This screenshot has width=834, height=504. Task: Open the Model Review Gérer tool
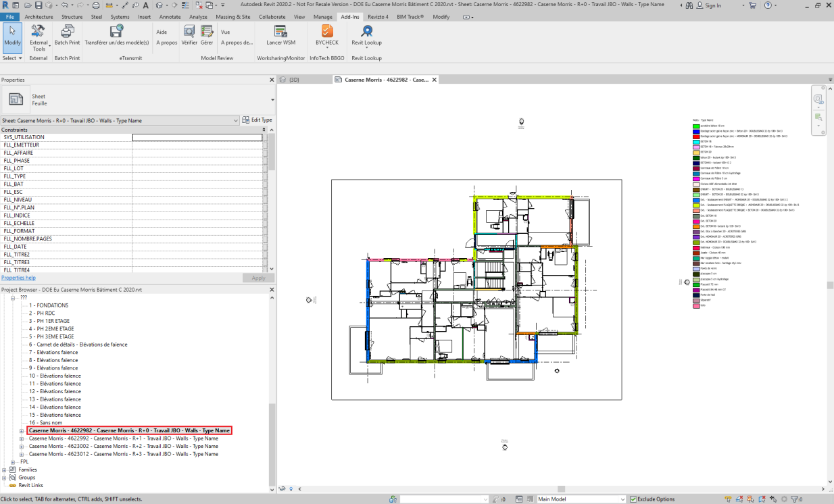[207, 35]
